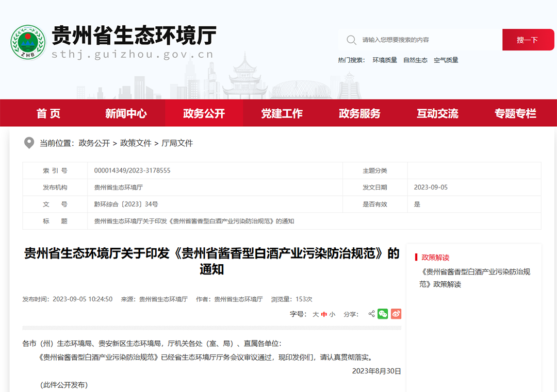This screenshot has height=392, width=557.
Task: Click the ZHB round logo emblem
Action: (28, 42)
